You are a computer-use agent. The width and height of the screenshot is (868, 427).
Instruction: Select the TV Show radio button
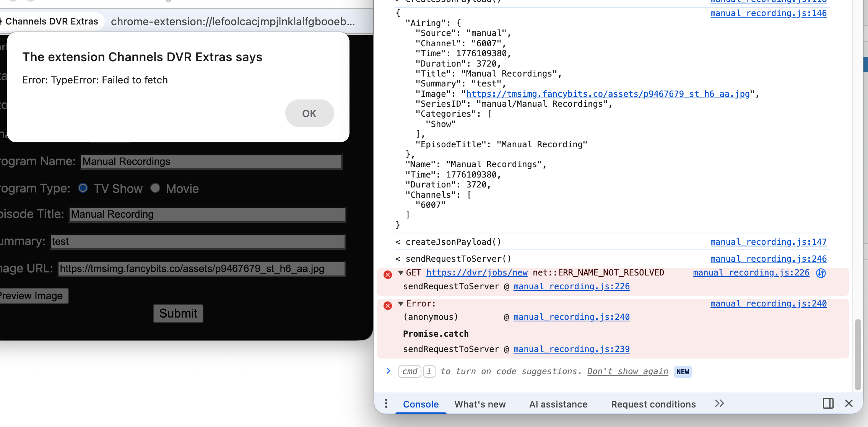pyautogui.click(x=83, y=188)
